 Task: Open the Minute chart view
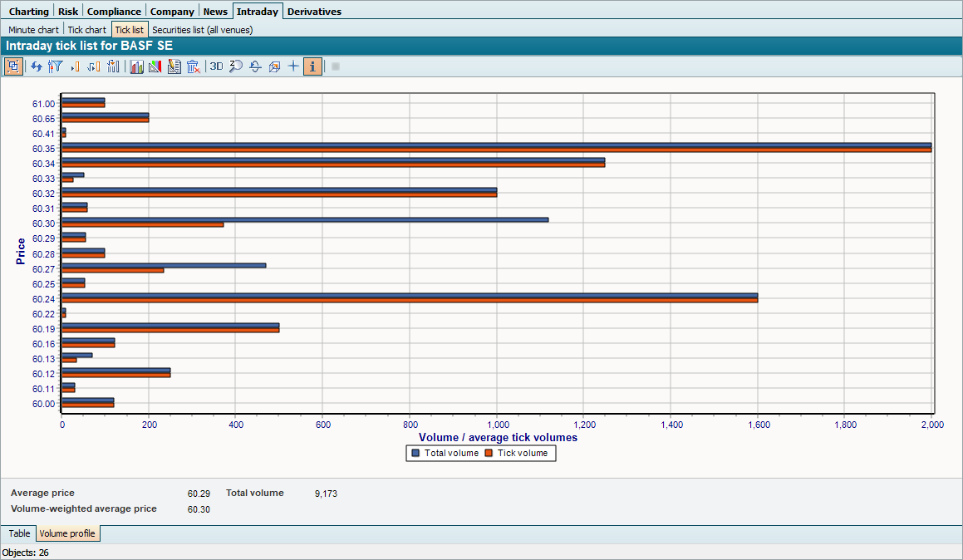34,30
